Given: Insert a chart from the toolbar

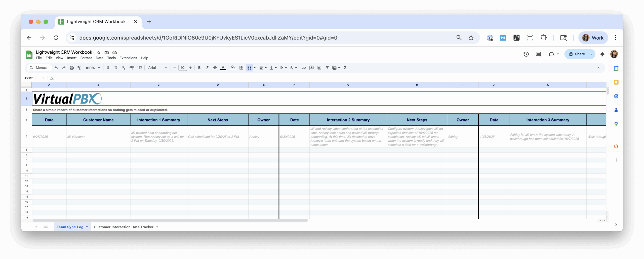Looking at the screenshot, I should point(319,68).
